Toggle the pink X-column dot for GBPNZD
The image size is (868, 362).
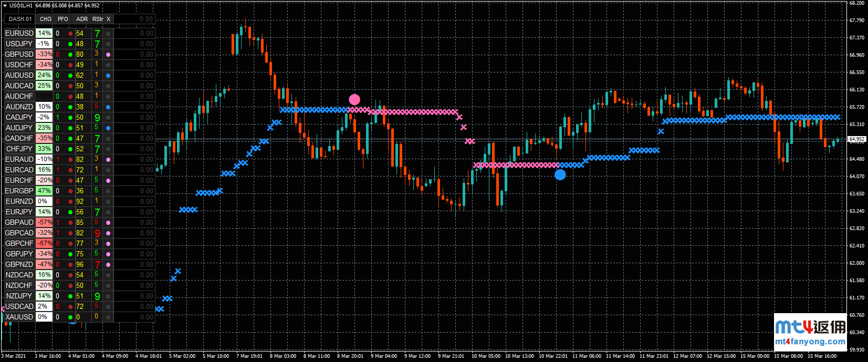coord(108,264)
